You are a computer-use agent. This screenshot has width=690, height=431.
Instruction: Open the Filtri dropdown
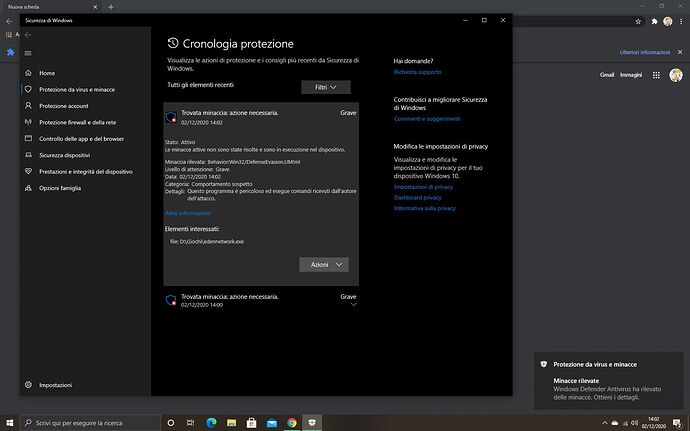[x=326, y=87]
